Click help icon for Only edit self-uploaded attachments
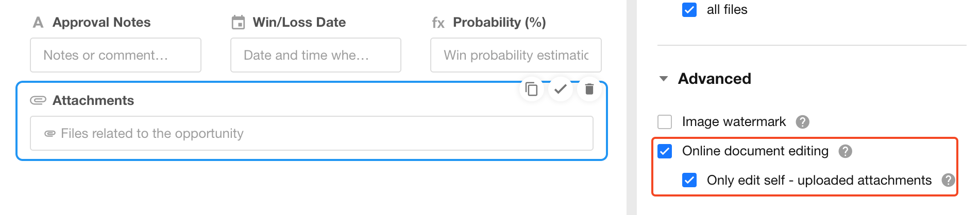Screen dimensions: 980x215 point(948,180)
